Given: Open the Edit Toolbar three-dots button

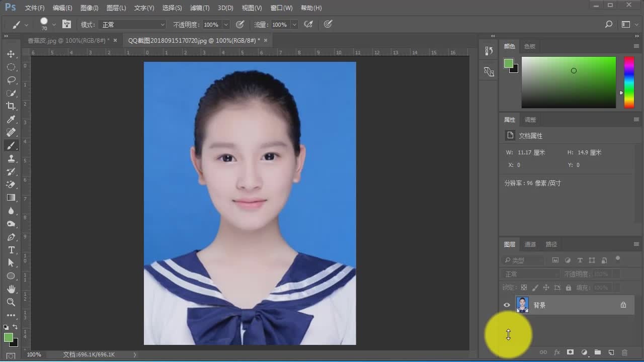Looking at the screenshot, I should 11,315.
